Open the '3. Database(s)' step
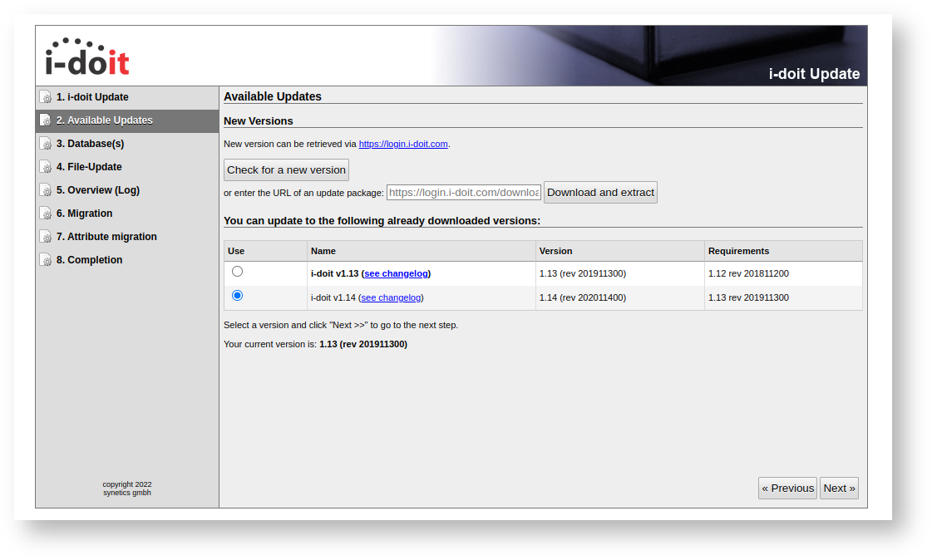The height and width of the screenshot is (560, 932). 90,144
